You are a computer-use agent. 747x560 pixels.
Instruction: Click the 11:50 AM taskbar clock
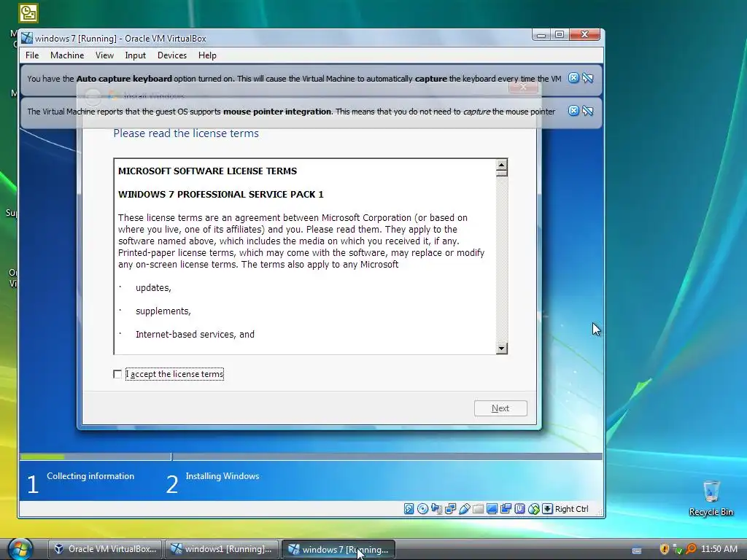pyautogui.click(x=719, y=548)
